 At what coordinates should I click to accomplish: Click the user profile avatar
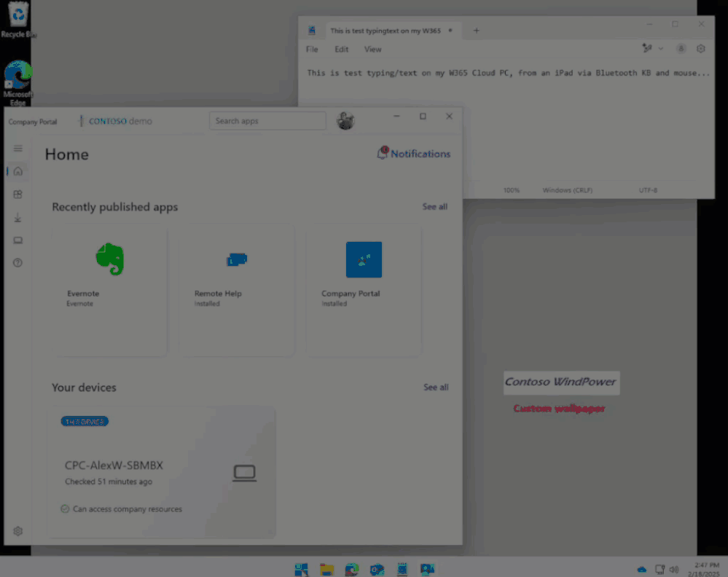click(345, 121)
